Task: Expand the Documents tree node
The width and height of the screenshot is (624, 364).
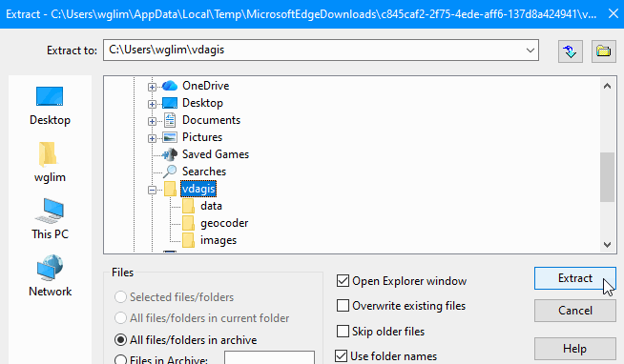Action: tap(152, 121)
